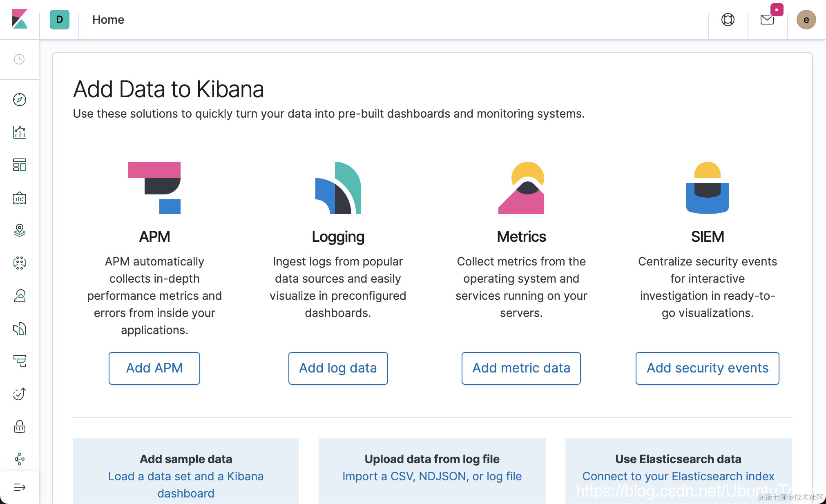
Task: Open Visualize from the sidebar chart icon
Action: coord(20,132)
